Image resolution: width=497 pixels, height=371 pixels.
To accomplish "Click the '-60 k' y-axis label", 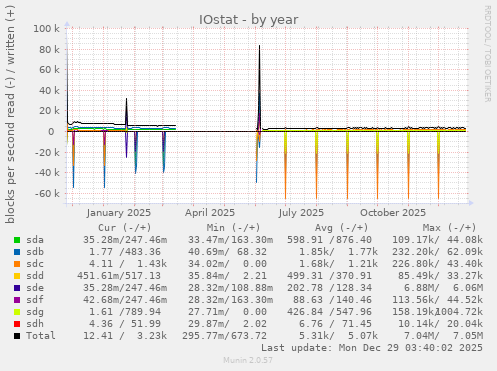I will click(x=48, y=193).
